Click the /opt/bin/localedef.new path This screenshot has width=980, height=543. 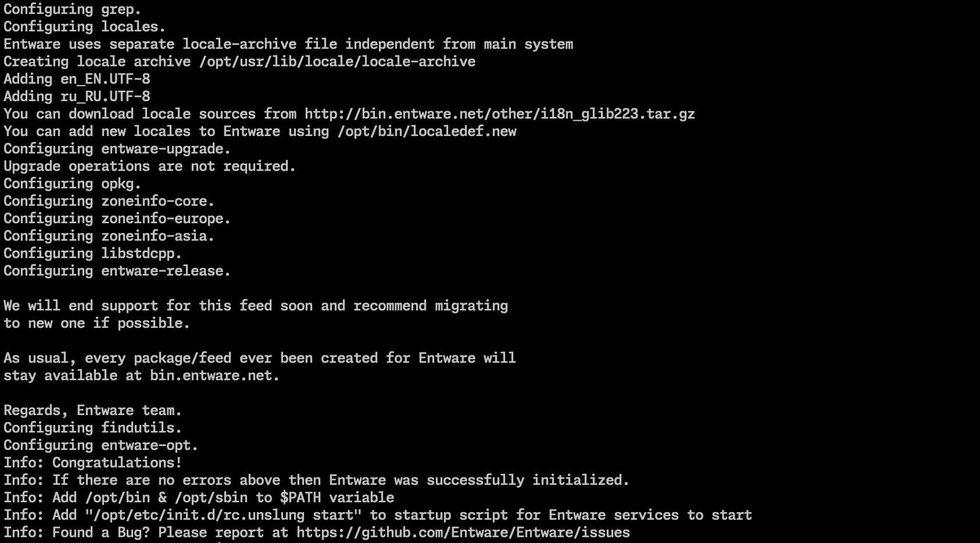click(x=427, y=131)
